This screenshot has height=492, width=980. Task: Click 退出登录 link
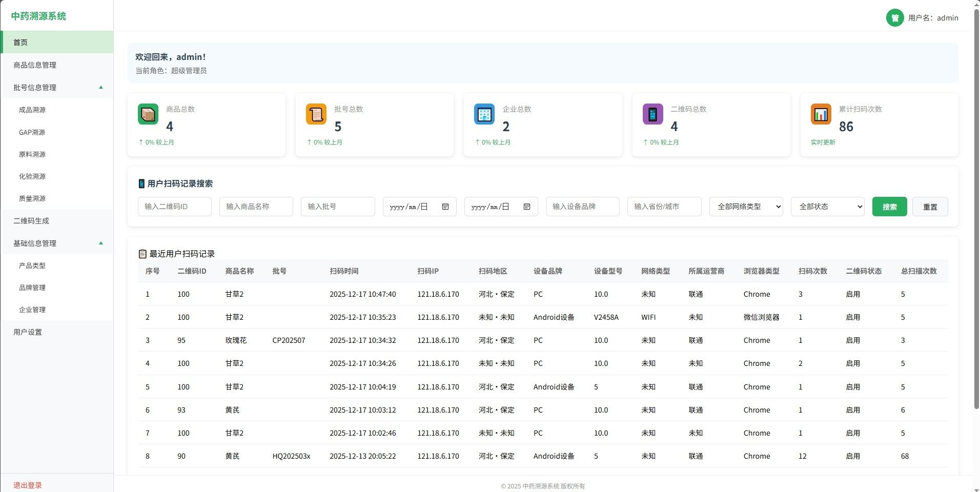point(28,485)
